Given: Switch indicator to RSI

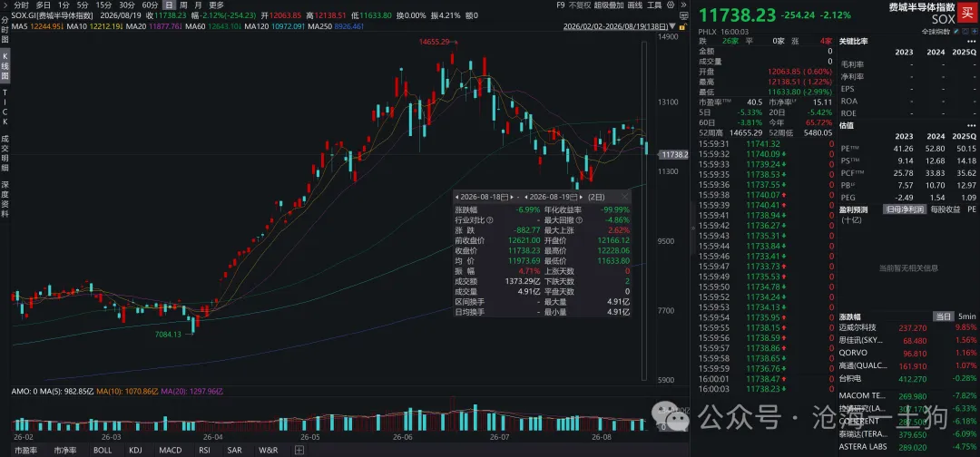Looking at the screenshot, I should (204, 450).
